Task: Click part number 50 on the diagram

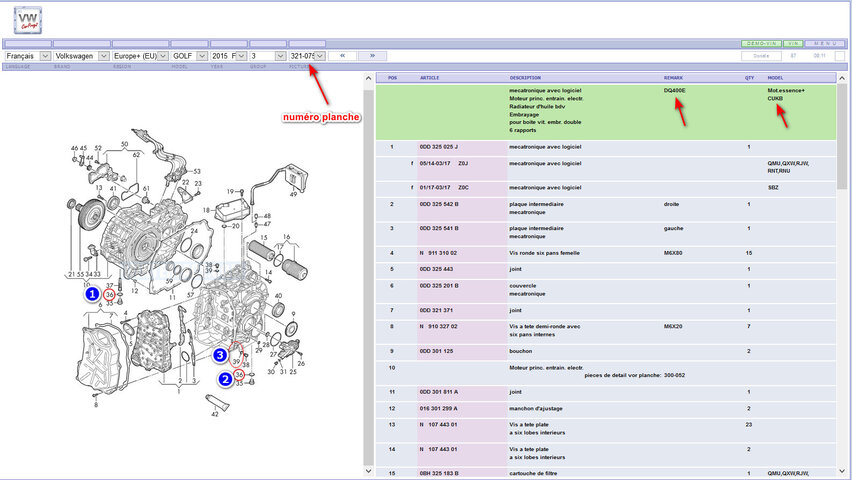Action: [x=124, y=145]
